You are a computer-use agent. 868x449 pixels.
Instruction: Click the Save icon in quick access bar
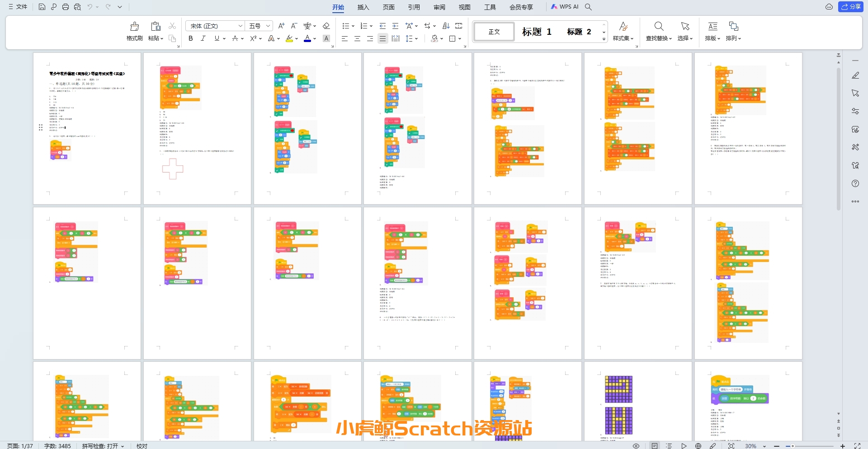click(x=42, y=7)
